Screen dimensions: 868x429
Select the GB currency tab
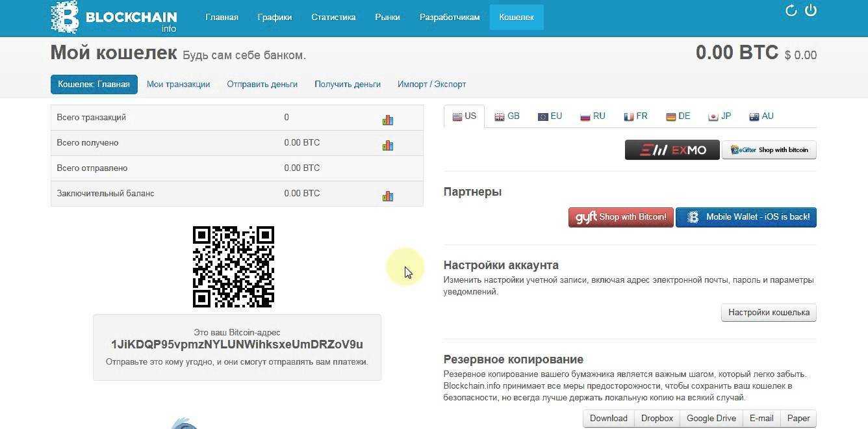[x=507, y=116]
